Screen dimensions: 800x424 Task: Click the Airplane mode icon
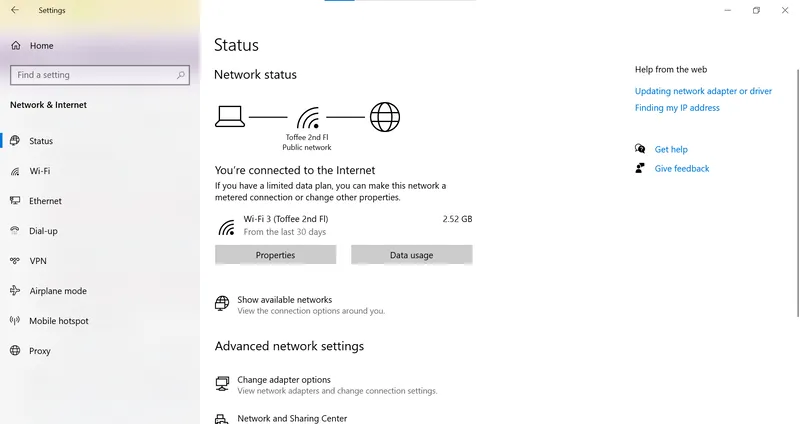(15, 291)
